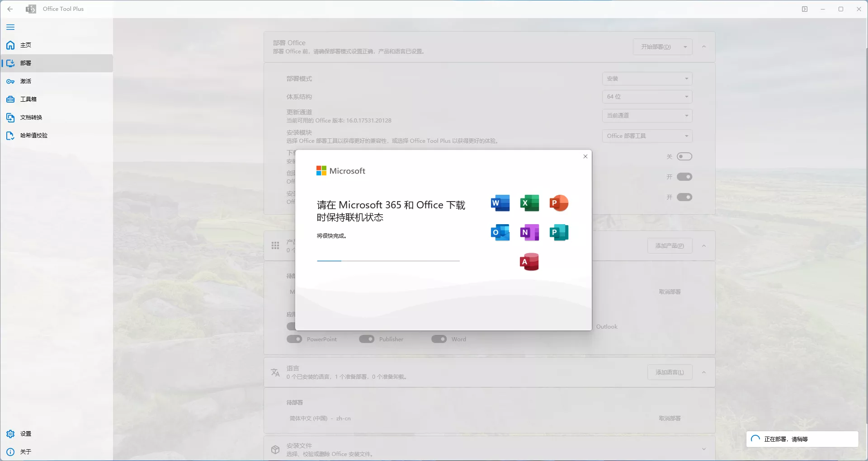Click the Access icon in installer dialog
The height and width of the screenshot is (461, 868).
(x=529, y=262)
